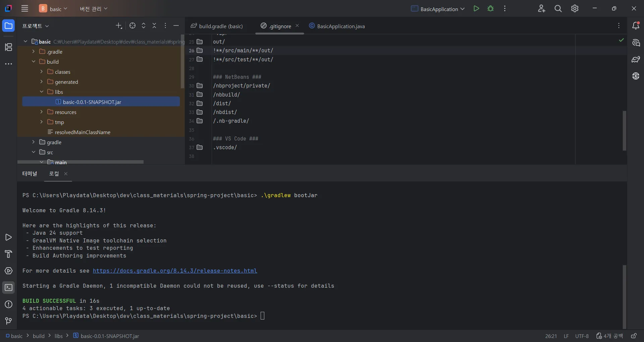Viewport: 644px width, 342px height.
Task: Open IDE settings gear
Action: [575, 9]
